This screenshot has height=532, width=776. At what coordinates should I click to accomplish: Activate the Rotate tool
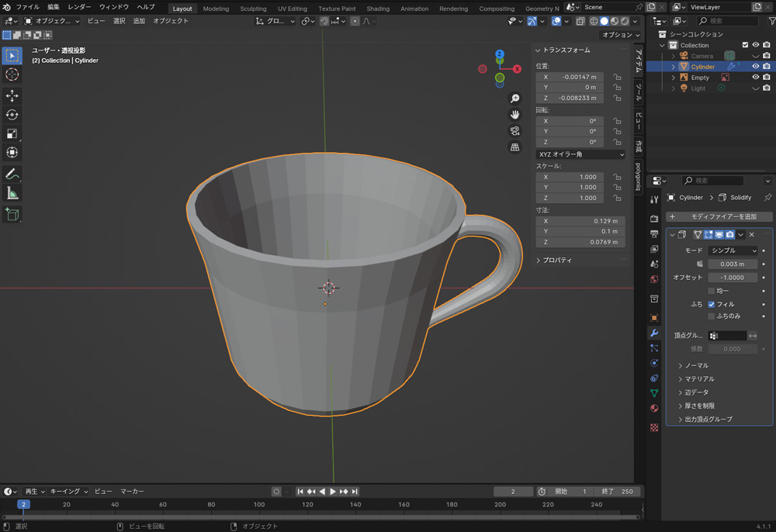[12, 115]
